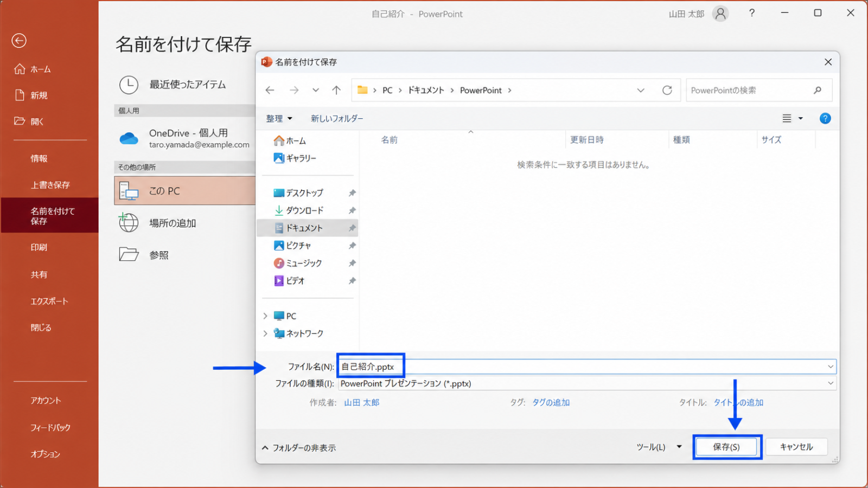This screenshot has width=868, height=488.
Task: Click the user account avatar icon
Action: pyautogui.click(x=720, y=14)
